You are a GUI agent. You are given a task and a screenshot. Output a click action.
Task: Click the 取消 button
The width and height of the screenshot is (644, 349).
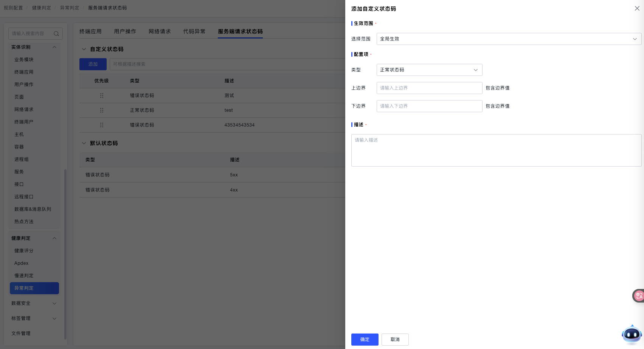[x=395, y=340]
